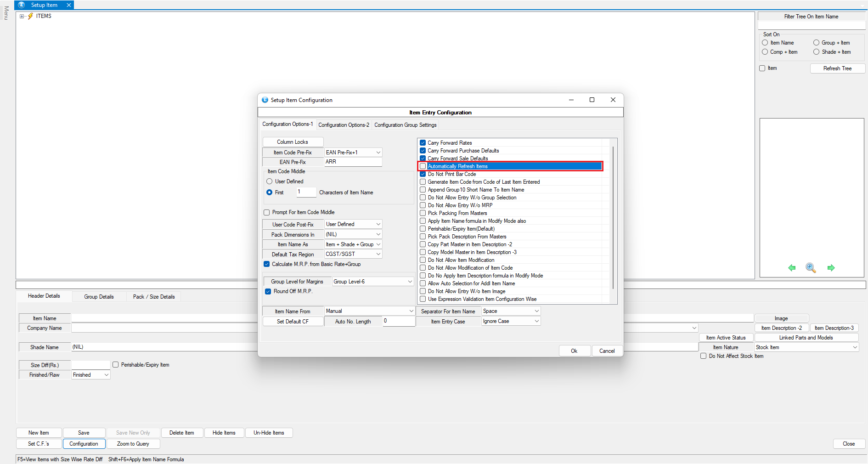Viewport: 868px width, 464px height.
Task: Toggle Round Off M.R.P. checkbox
Action: [x=268, y=291]
